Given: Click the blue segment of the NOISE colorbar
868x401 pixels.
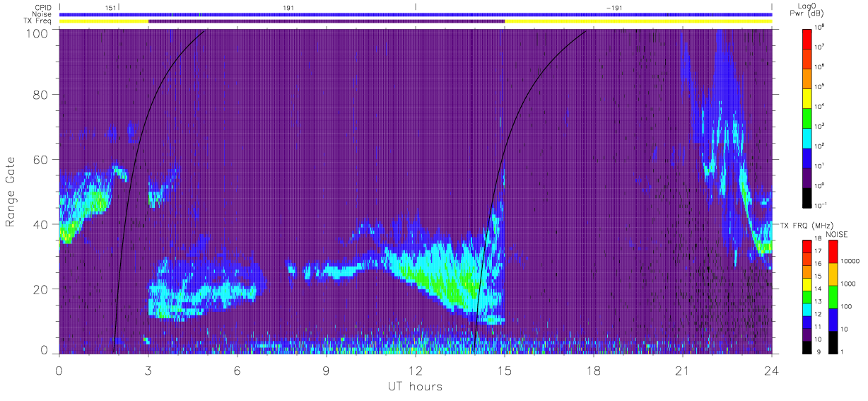Looking at the screenshot, I should [x=833, y=319].
